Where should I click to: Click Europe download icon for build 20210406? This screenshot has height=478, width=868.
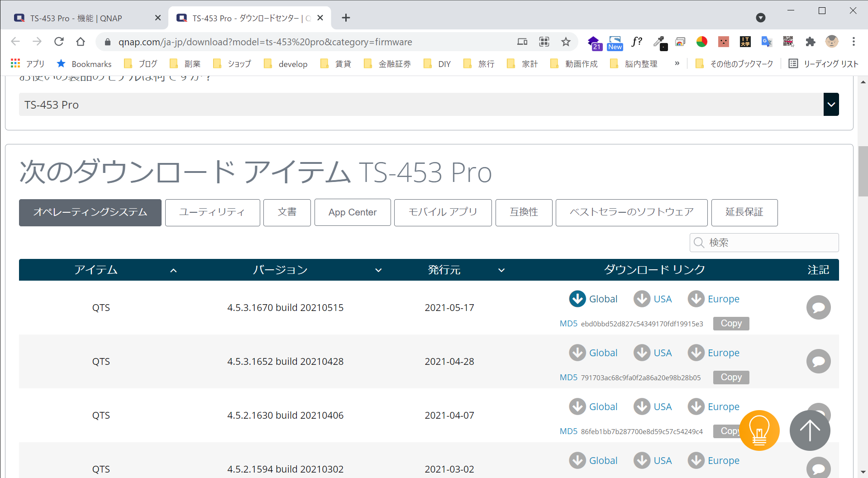coord(696,406)
